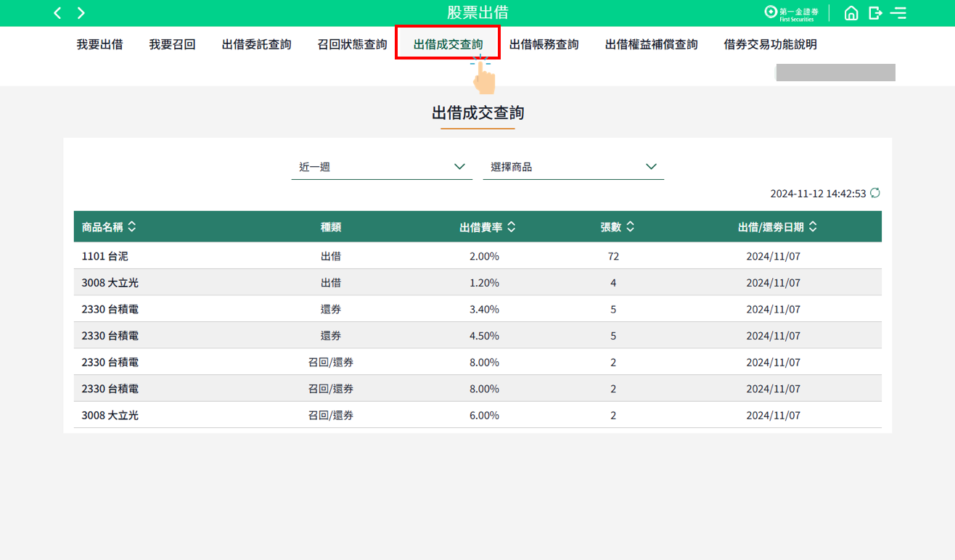Sort by 張數 column arrows

pyautogui.click(x=631, y=227)
